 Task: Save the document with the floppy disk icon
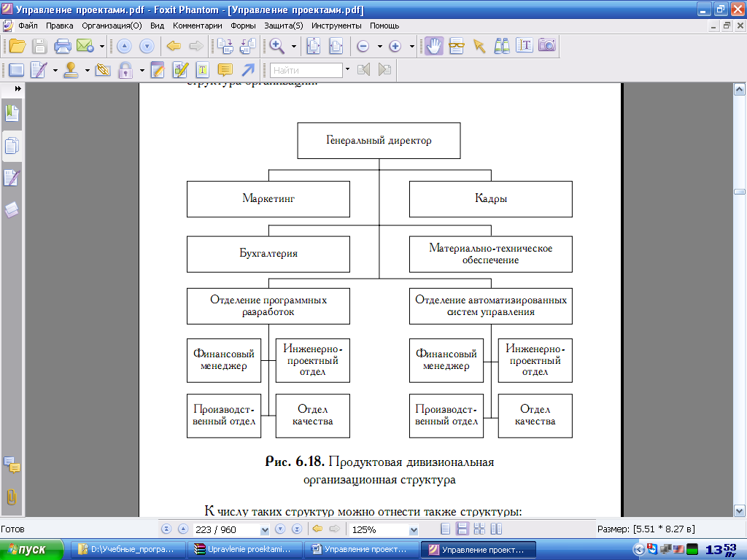click(x=39, y=46)
